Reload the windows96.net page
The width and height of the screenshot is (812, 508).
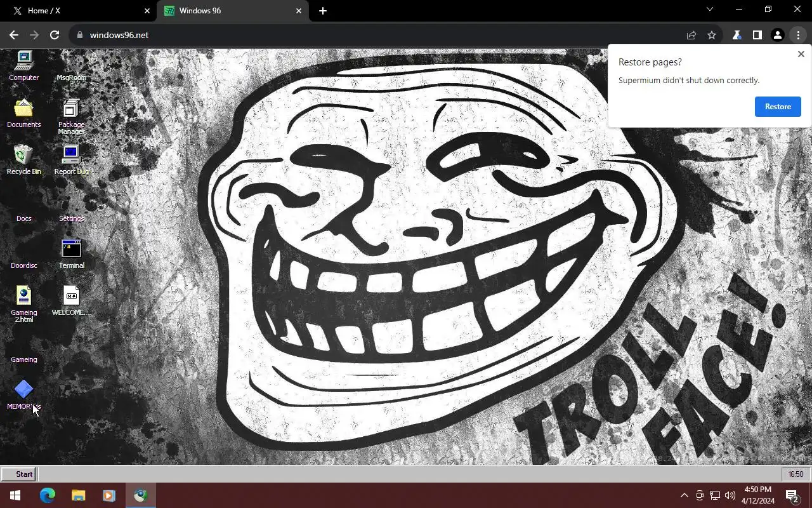(x=55, y=35)
